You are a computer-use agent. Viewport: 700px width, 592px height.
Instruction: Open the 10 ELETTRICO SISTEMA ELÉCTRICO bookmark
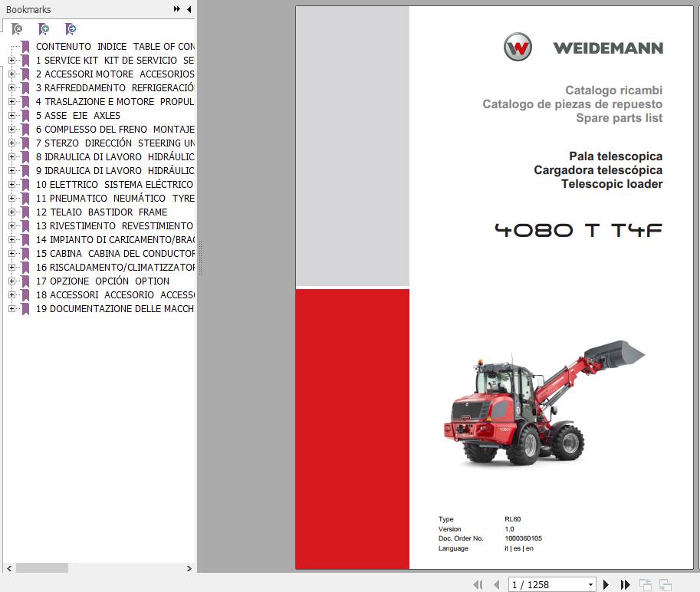(x=115, y=184)
